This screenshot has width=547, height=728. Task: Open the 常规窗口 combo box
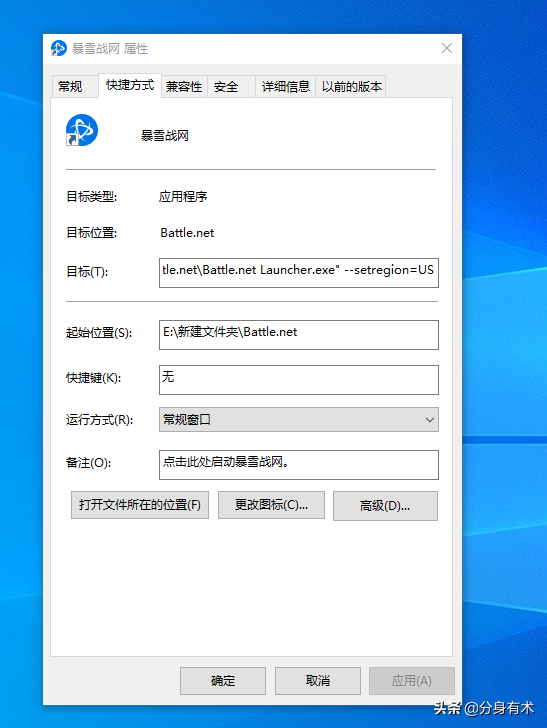click(299, 420)
